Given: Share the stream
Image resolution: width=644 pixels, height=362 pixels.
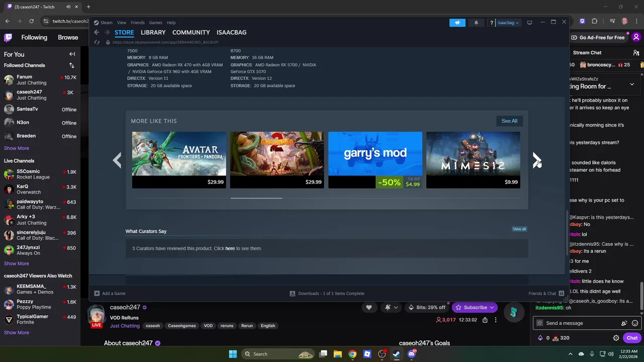Looking at the screenshot, I should [x=485, y=320].
